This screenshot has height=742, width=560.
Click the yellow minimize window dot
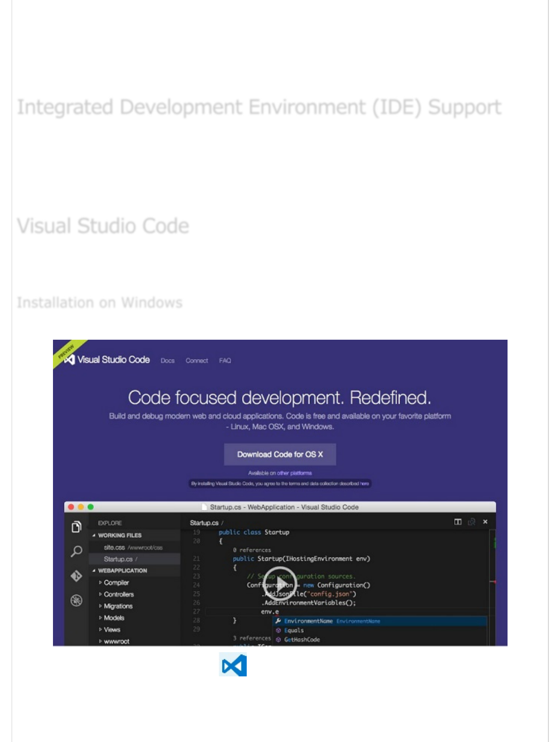tap(81, 507)
